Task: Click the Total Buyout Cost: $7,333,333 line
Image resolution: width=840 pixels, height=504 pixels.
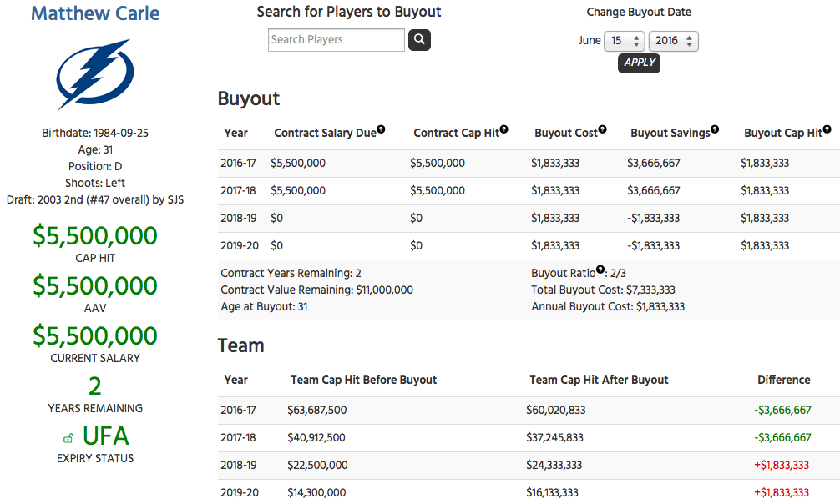Action: tap(603, 290)
